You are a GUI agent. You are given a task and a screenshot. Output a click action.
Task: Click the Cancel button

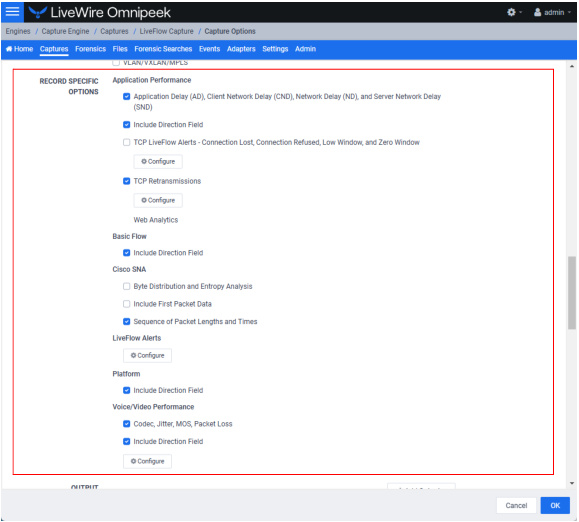pyautogui.click(x=516, y=506)
